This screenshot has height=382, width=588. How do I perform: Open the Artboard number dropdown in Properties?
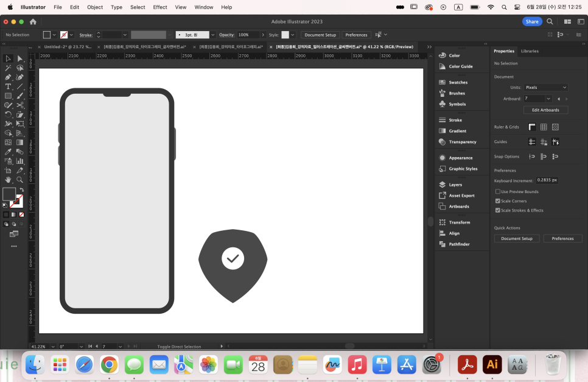tap(548, 99)
